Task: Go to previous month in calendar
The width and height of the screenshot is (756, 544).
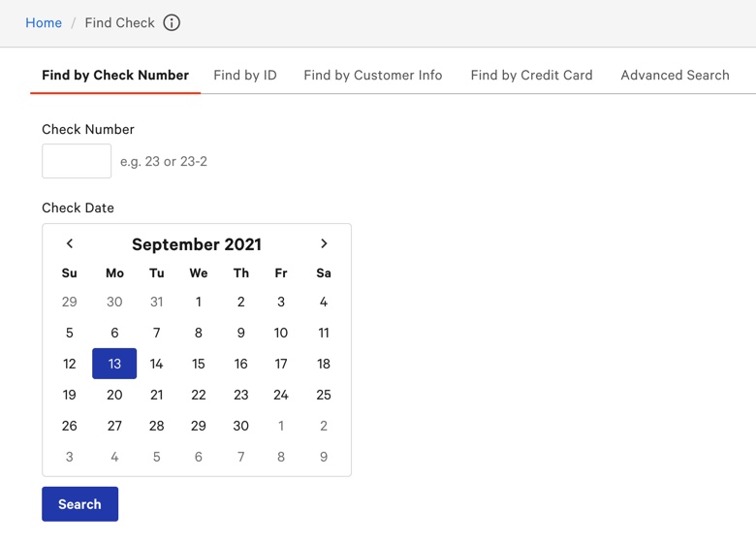Action: click(x=70, y=243)
